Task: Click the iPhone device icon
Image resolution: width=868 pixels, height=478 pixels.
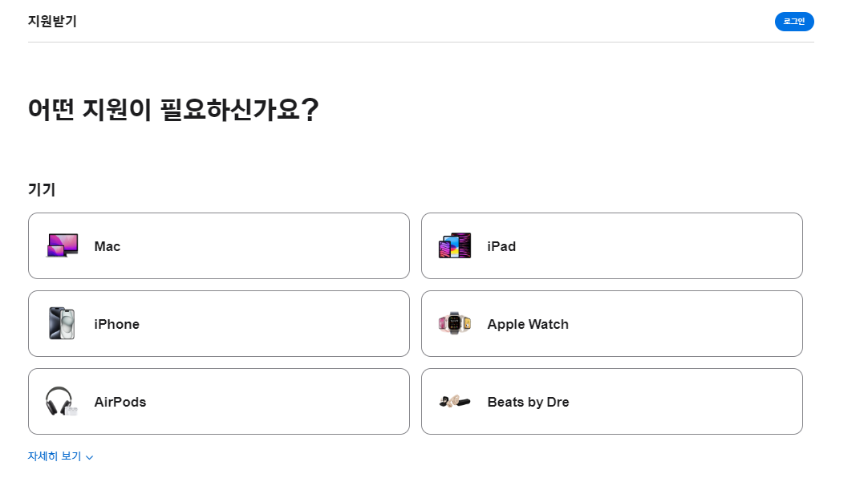Action: [x=60, y=323]
